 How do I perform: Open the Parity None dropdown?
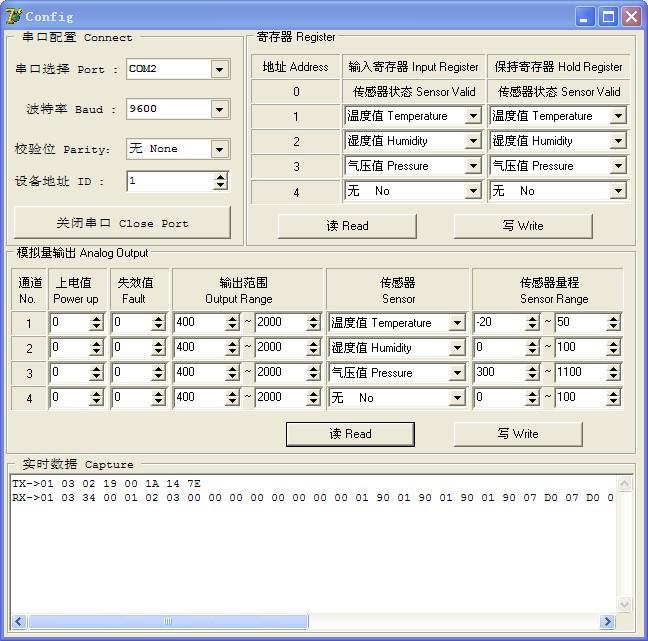(219, 149)
